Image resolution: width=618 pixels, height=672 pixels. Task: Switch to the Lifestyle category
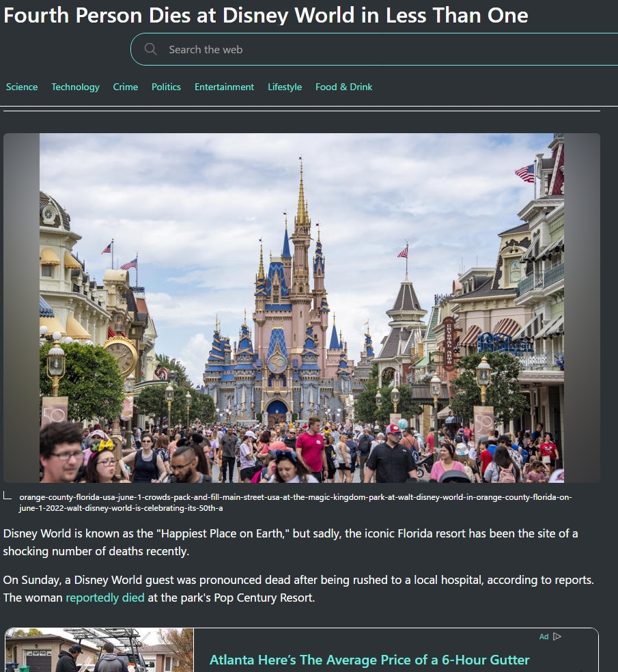pyautogui.click(x=285, y=87)
